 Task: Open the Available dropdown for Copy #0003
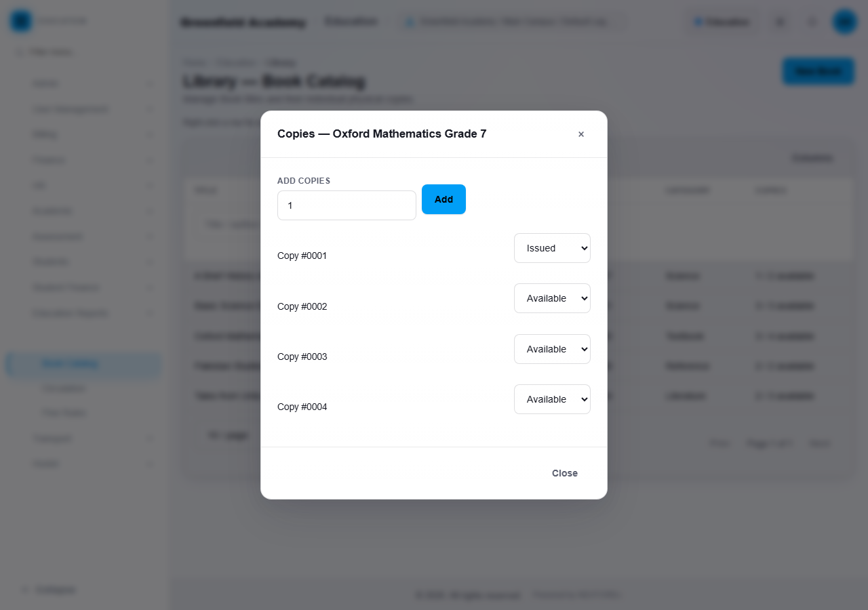[x=552, y=349]
